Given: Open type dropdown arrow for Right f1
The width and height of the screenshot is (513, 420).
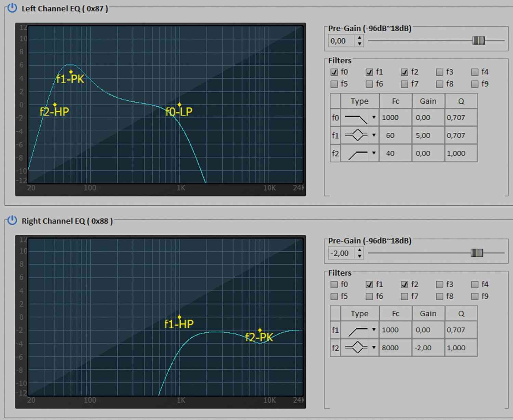Looking at the screenshot, I should (x=374, y=330).
